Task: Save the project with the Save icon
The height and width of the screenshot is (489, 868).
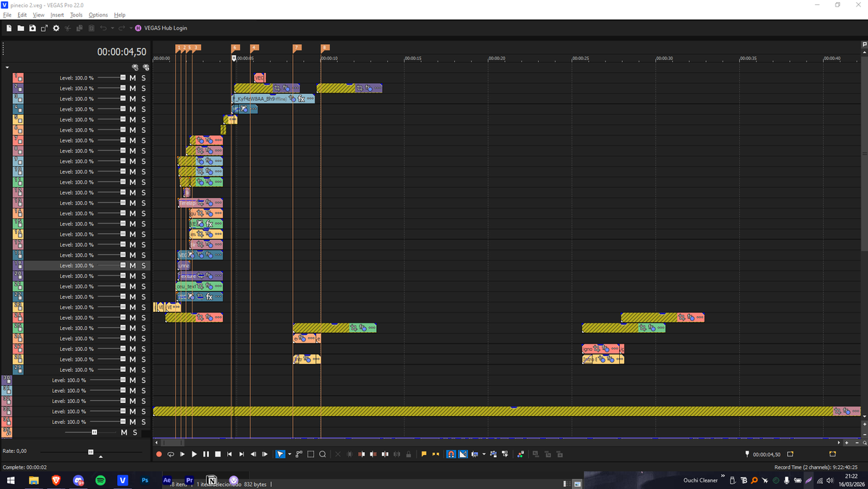Action: coord(33,28)
